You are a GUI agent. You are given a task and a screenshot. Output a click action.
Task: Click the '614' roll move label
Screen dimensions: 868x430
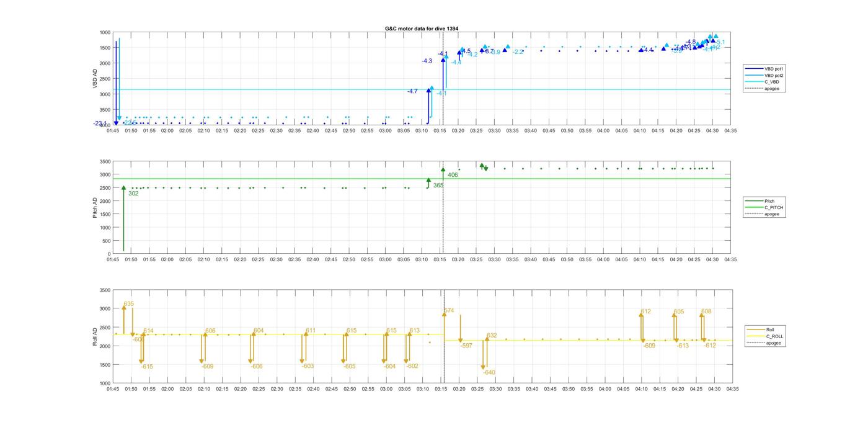click(x=148, y=331)
